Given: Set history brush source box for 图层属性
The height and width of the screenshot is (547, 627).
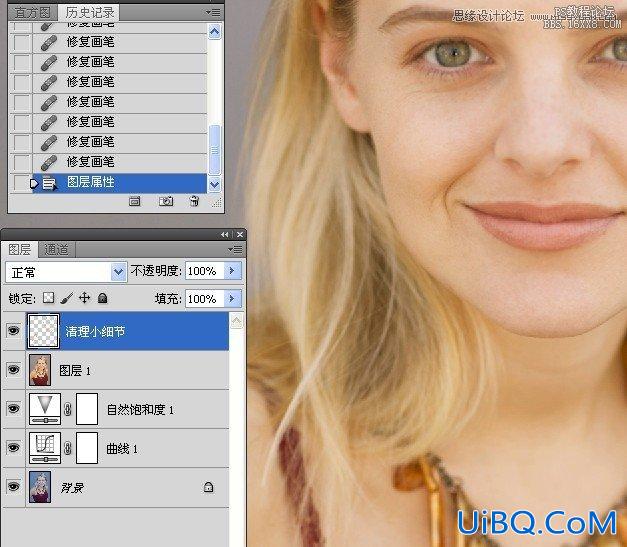Looking at the screenshot, I should [20, 183].
